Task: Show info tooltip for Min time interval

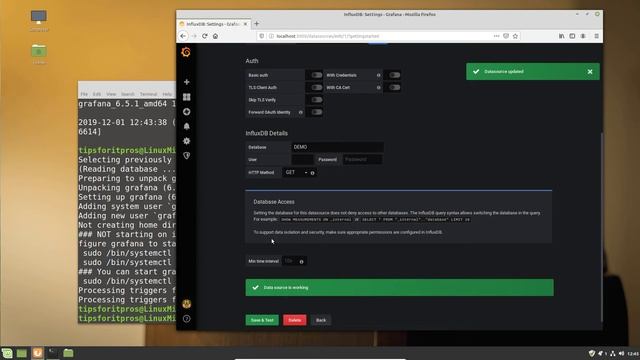Action: point(302,262)
